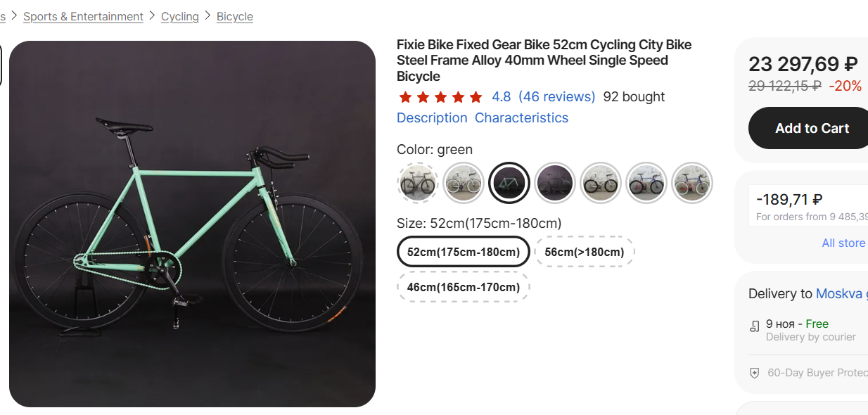This screenshot has width=868, height=415.
Task: Open the Cycling breadcrumb category
Action: (180, 16)
